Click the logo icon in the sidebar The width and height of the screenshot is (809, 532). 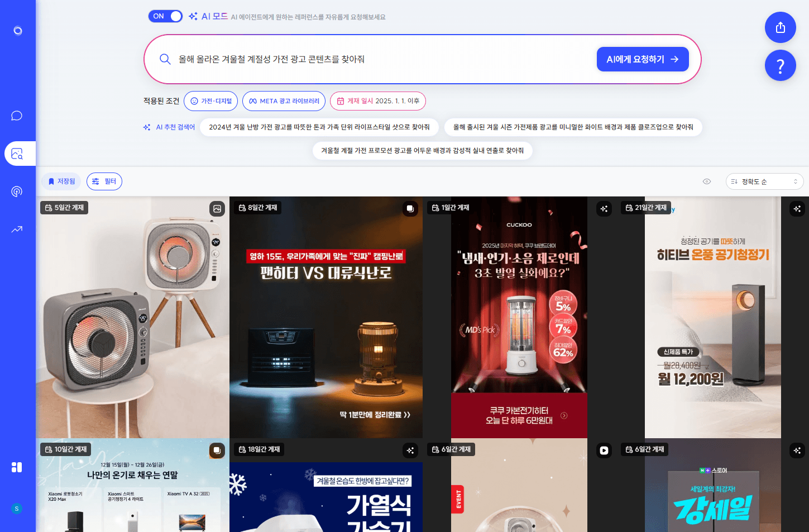tap(18, 31)
